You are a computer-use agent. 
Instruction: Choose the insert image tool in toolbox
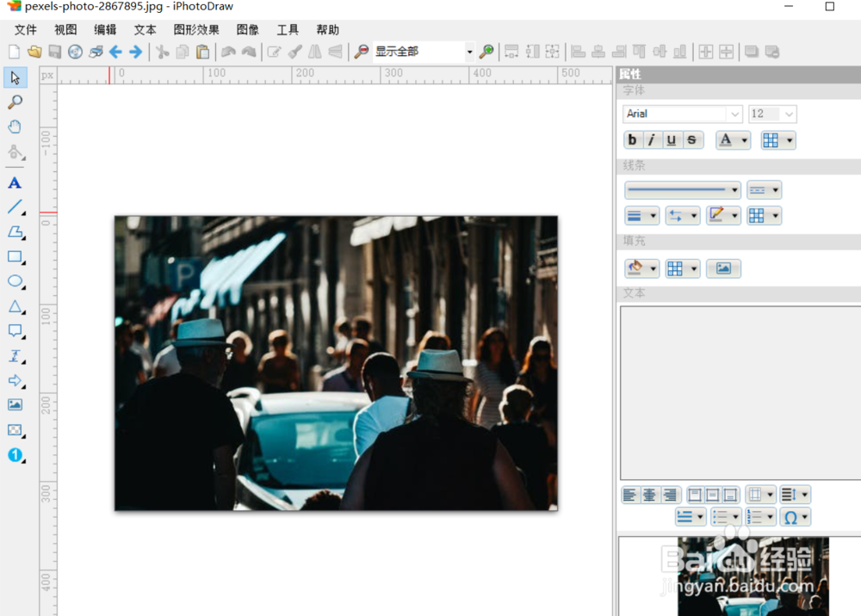tap(15, 405)
